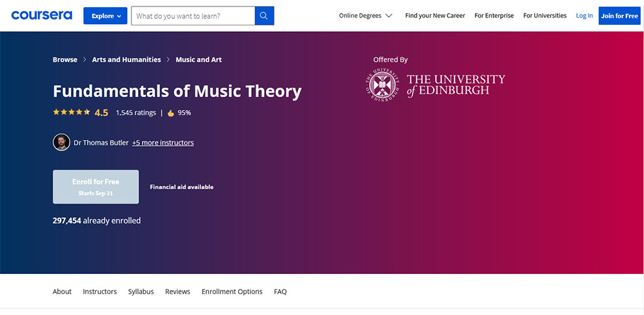
Task: Click the thumbs-up 95% icon
Action: pos(171,113)
